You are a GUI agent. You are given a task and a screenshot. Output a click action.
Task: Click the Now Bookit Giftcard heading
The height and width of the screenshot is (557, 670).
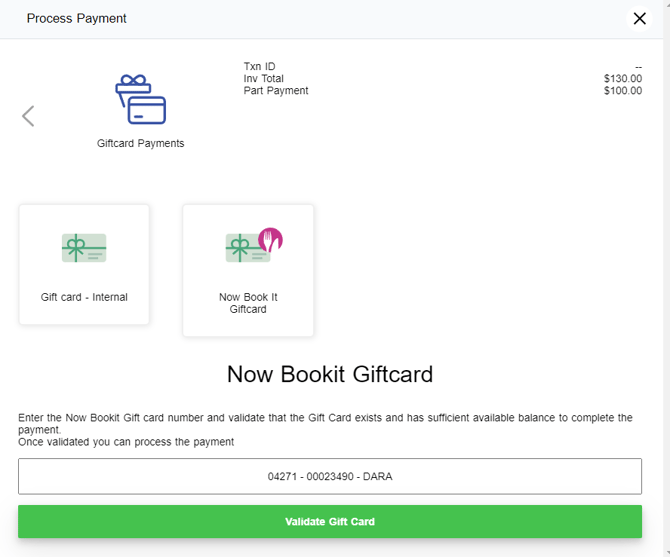pos(330,374)
